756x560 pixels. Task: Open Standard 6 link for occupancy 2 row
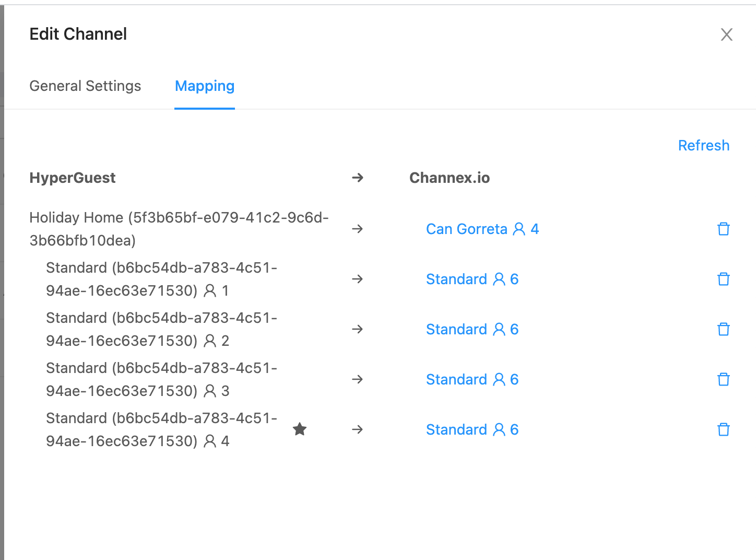pos(473,329)
